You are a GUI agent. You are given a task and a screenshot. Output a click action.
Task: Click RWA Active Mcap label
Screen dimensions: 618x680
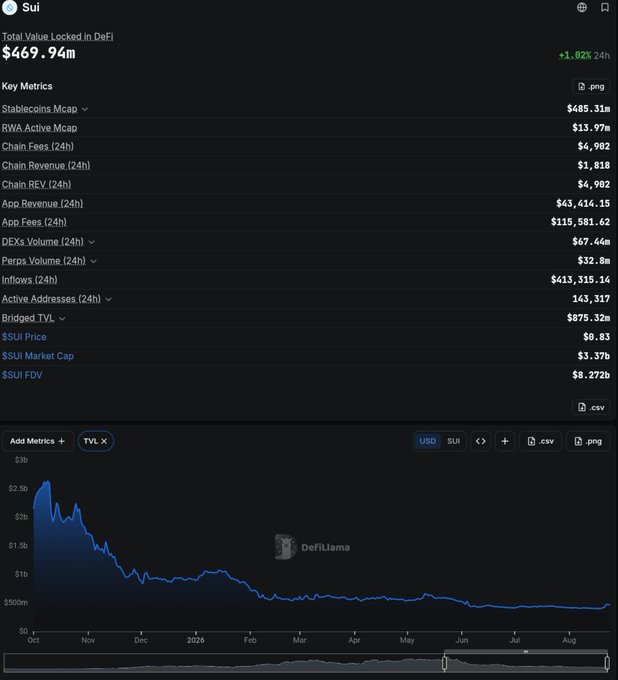pos(39,128)
